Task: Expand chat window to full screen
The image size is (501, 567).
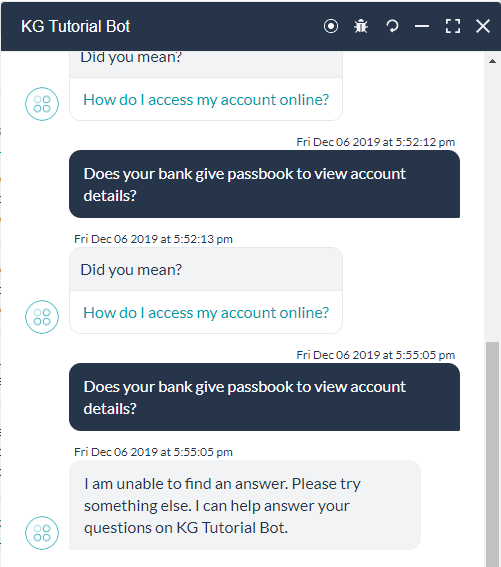Action: point(453,26)
